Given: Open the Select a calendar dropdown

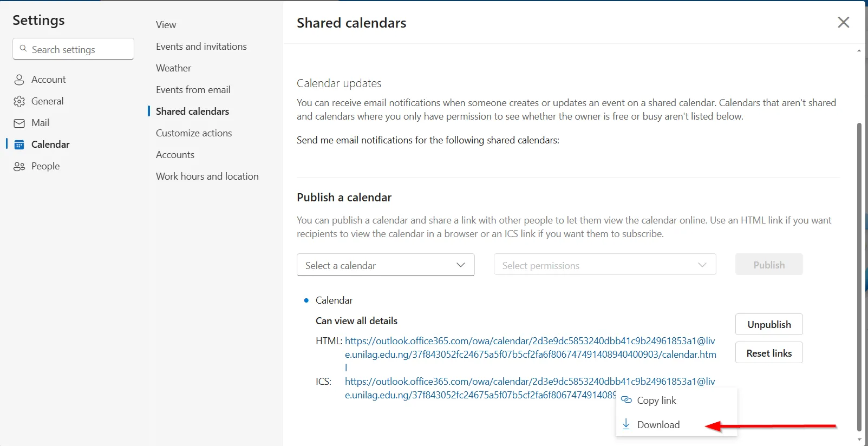Looking at the screenshot, I should click(386, 265).
